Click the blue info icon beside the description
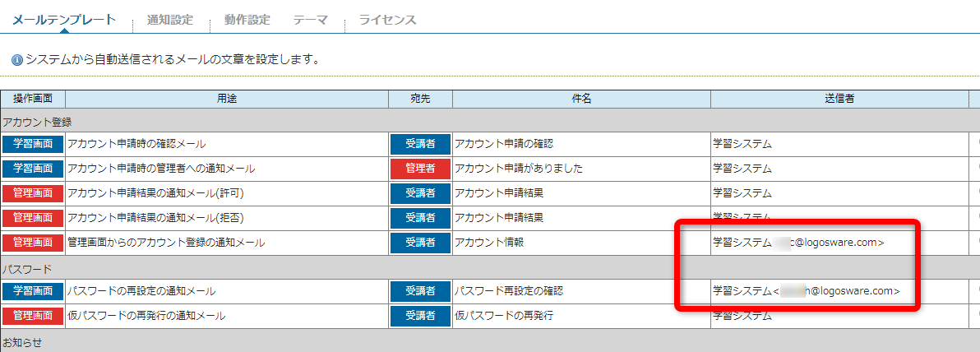This screenshot has height=352, width=980. [17, 60]
